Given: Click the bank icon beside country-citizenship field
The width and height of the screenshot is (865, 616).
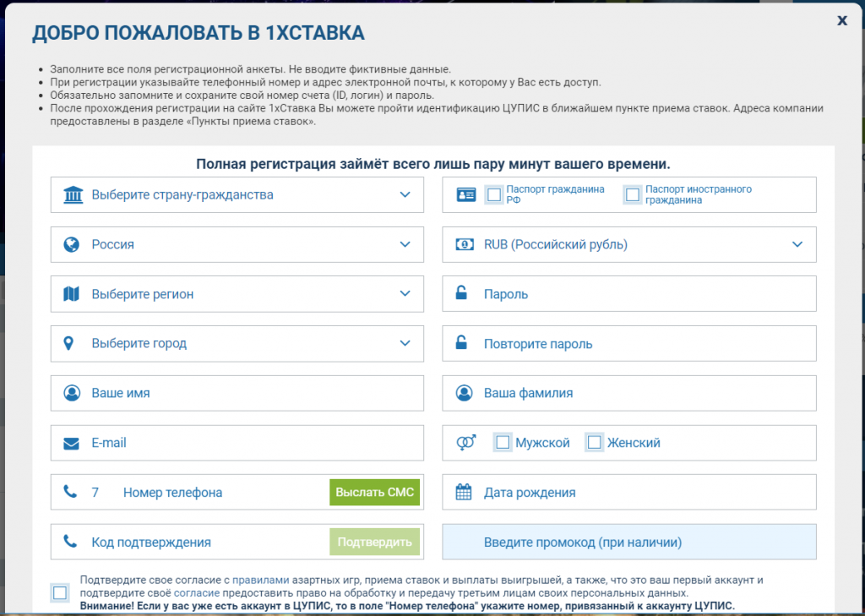Looking at the screenshot, I should 74,194.
